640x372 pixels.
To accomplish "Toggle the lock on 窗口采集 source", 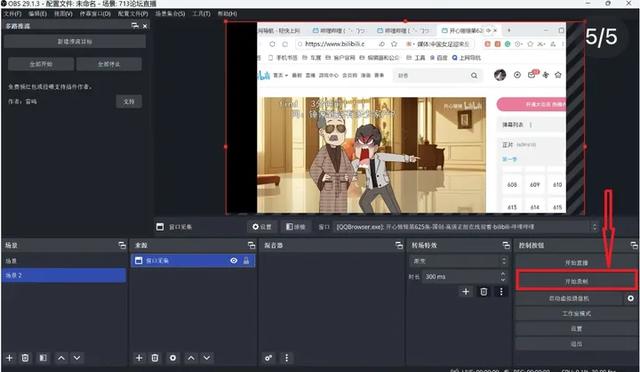I will (x=246, y=261).
